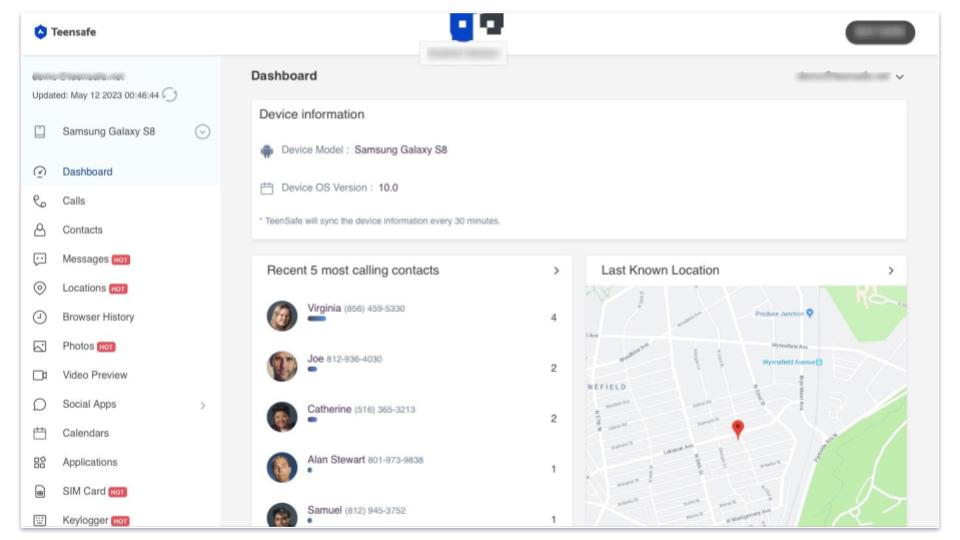Click Joe's call frequency bar
The image size is (960, 540).
click(312, 369)
